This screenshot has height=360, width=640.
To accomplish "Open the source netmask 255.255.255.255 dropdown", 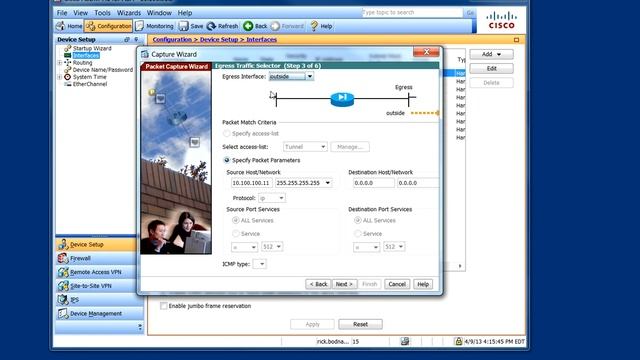I will point(327,183).
